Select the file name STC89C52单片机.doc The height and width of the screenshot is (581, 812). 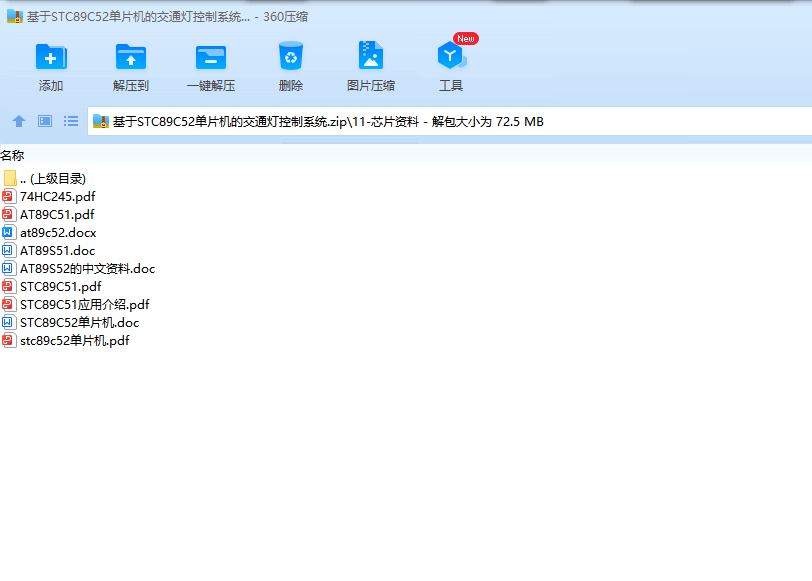point(79,323)
